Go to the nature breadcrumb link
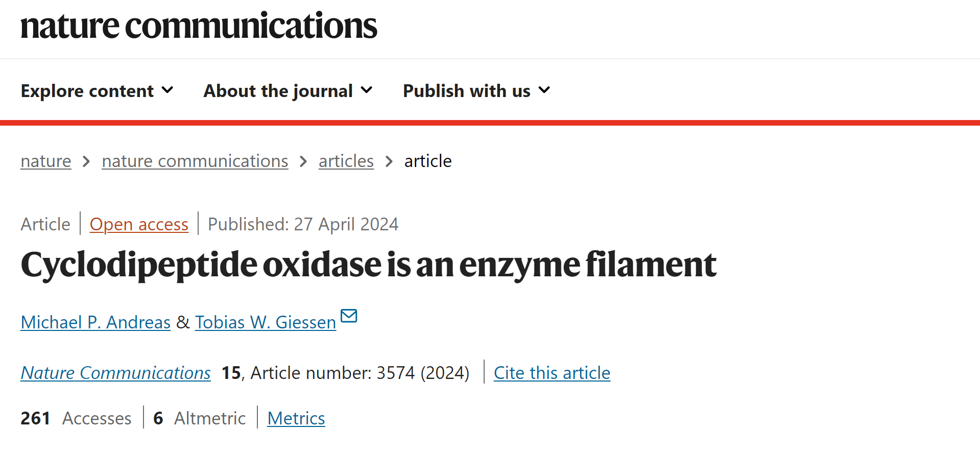The image size is (980, 452). pyautogui.click(x=46, y=161)
